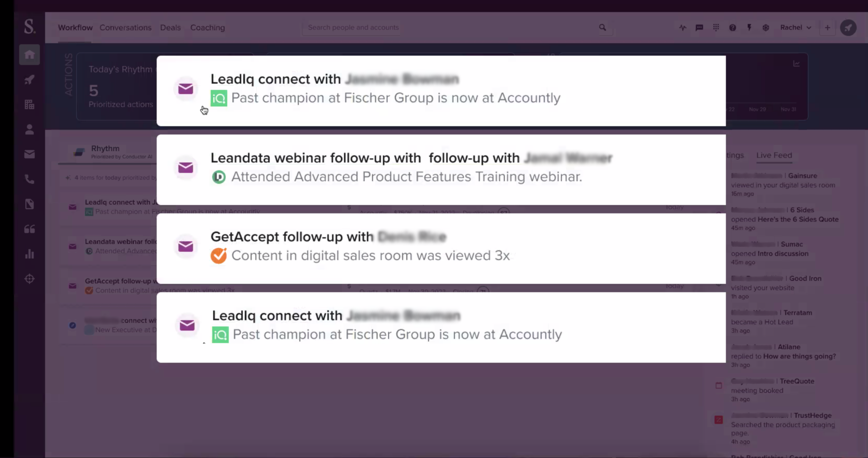Click the Here's the 6 Sides Quote link
This screenshot has width=868, height=458.
798,219
